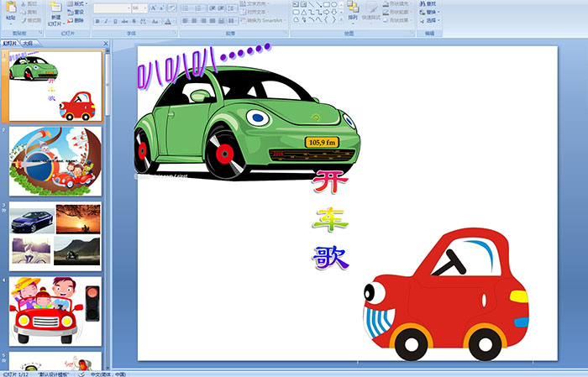The image size is (588, 377).
Task: Click the Increase Font Size icon
Action: point(154,8)
